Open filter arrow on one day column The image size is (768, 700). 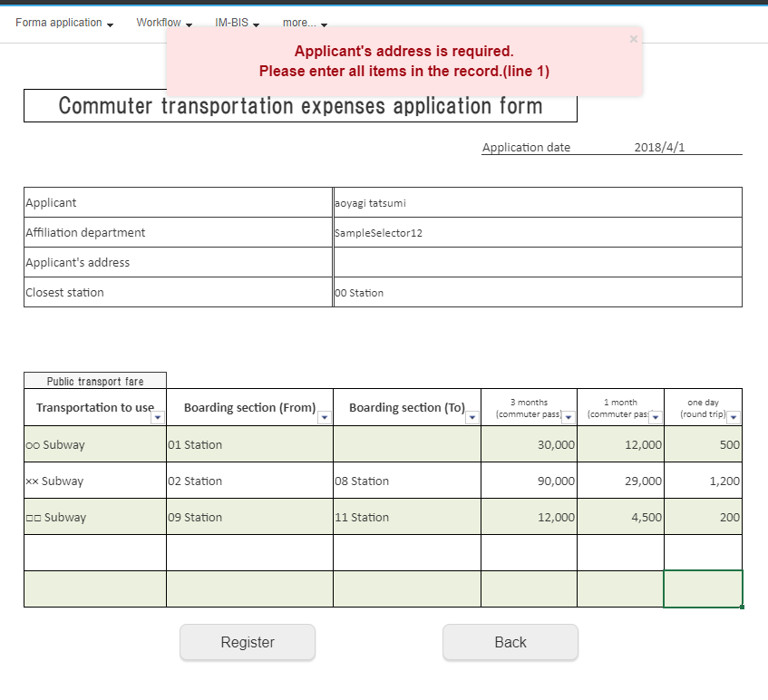[x=734, y=417]
